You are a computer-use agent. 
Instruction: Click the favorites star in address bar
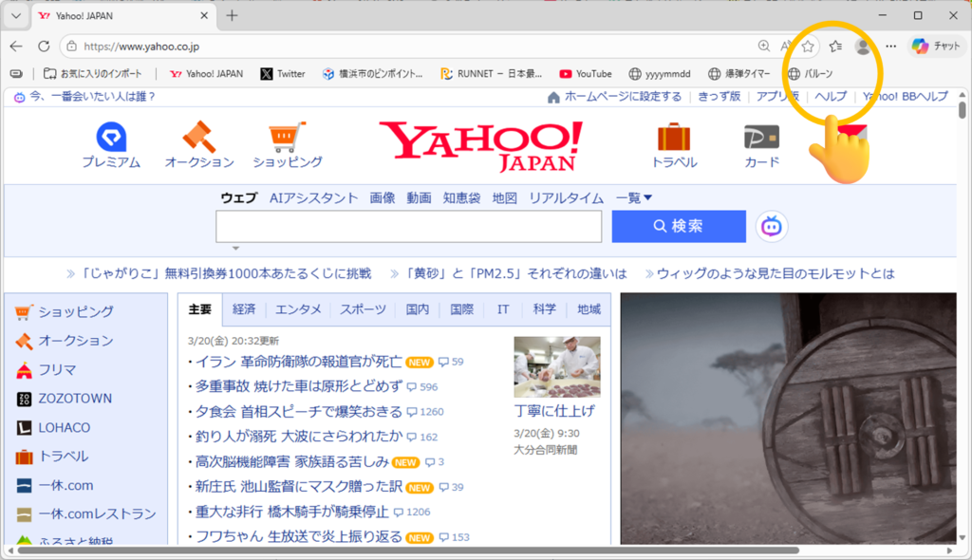808,47
